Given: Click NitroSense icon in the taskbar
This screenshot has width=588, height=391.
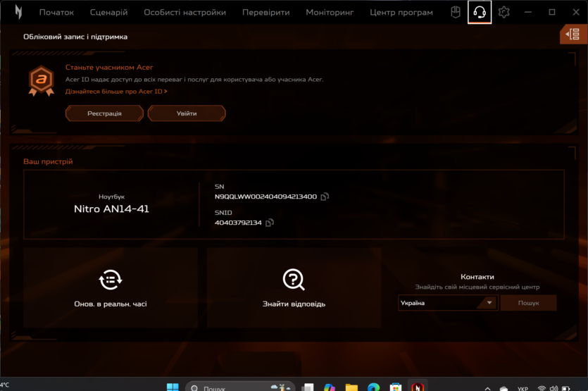Looking at the screenshot, I should point(418,387).
